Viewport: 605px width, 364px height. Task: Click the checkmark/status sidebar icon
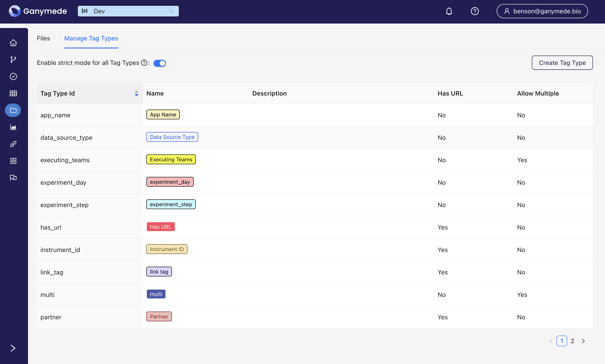pyautogui.click(x=13, y=76)
